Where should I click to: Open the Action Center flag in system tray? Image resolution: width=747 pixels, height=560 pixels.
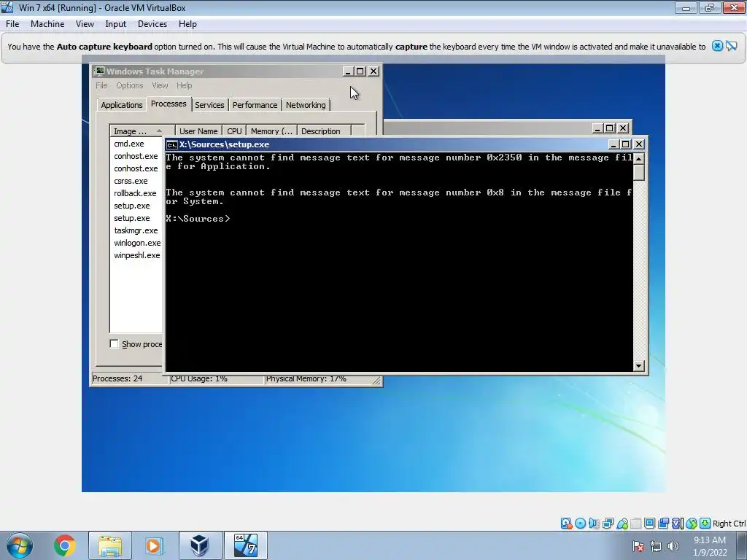(638, 547)
